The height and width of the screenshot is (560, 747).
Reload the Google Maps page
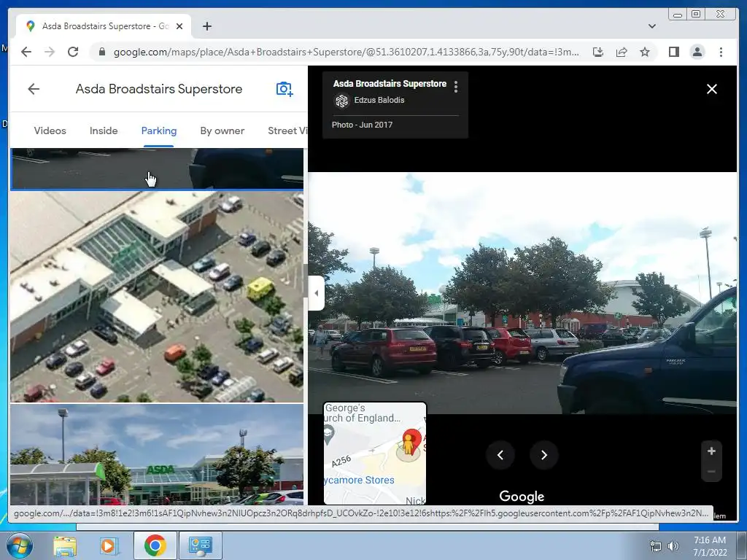73,52
